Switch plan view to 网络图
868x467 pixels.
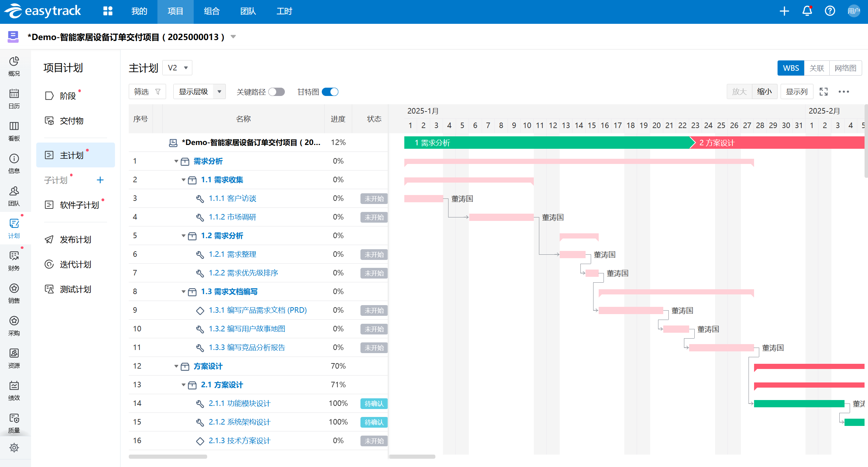845,68
